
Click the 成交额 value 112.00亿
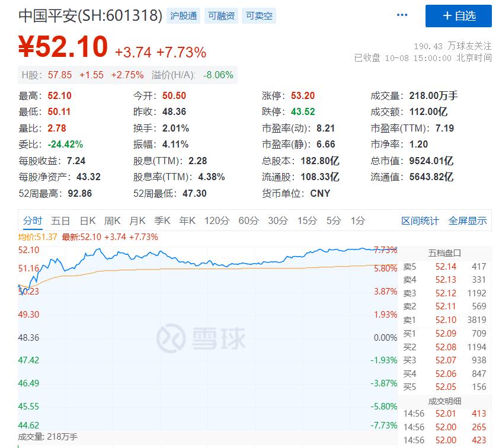(x=428, y=111)
